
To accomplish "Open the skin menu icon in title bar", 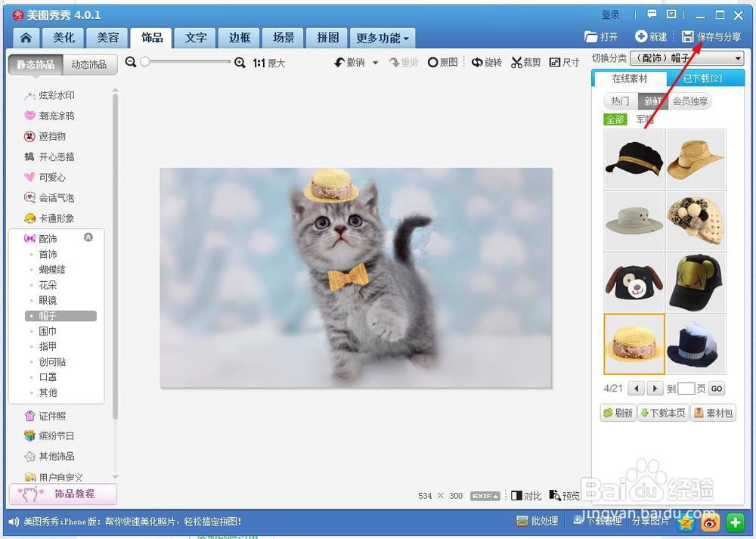I will click(671, 14).
